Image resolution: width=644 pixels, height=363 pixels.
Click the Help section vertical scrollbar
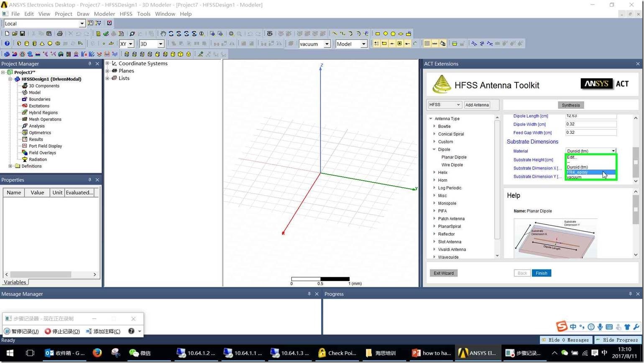coord(636,223)
